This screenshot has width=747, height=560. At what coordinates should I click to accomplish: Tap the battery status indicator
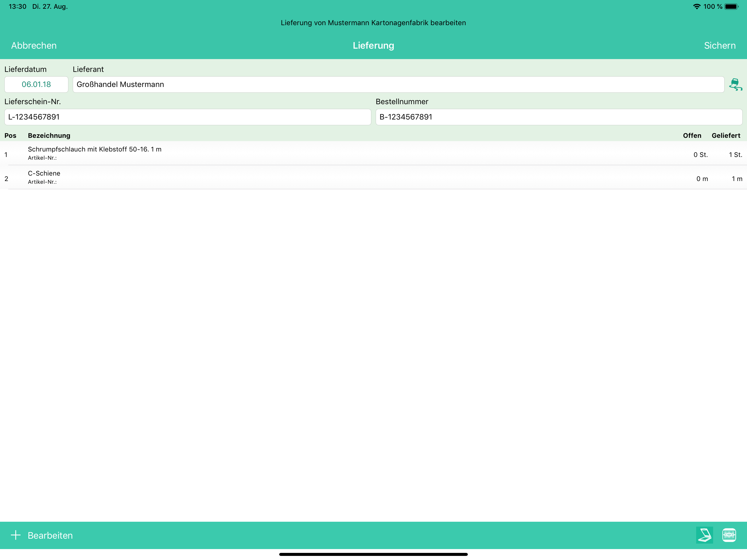pos(731,6)
